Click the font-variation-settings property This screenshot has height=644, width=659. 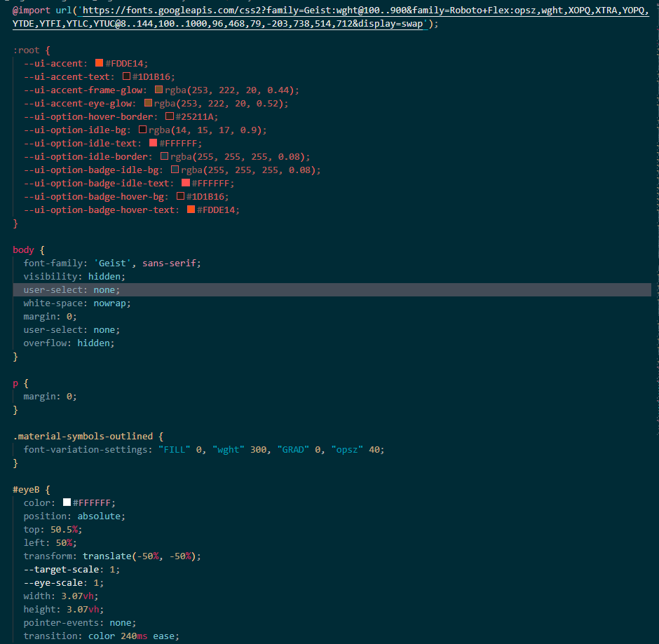click(x=86, y=449)
